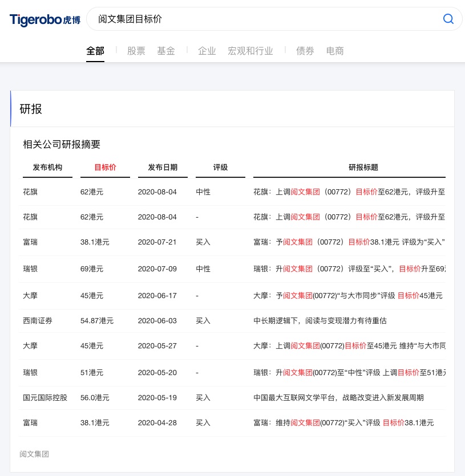Click 中性 rating in 瑞银 69港元 row

tap(203, 268)
